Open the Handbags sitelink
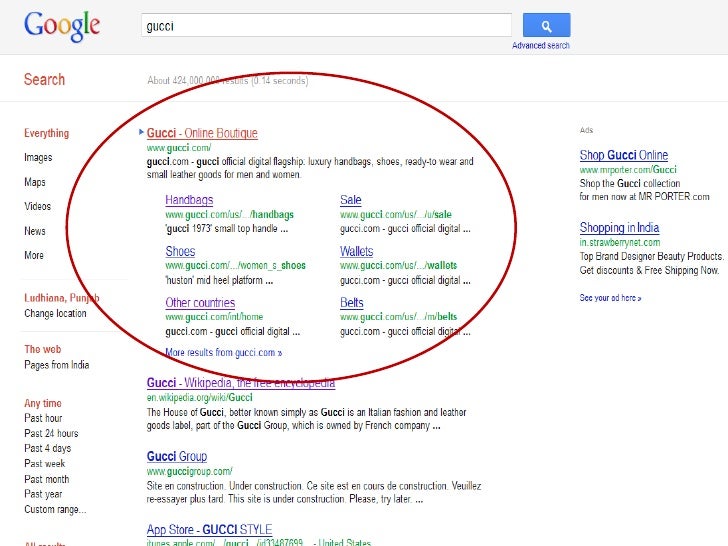 point(189,200)
